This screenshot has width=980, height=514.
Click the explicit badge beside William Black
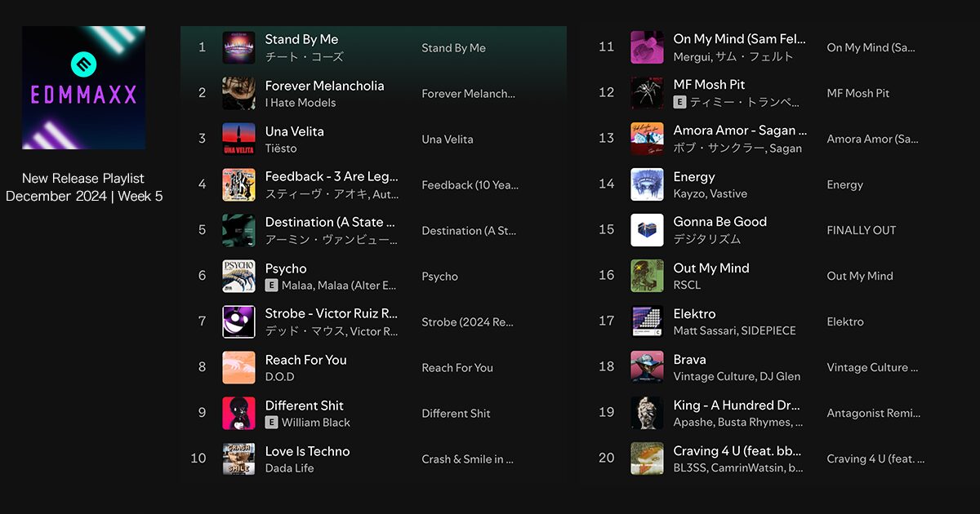[271, 423]
